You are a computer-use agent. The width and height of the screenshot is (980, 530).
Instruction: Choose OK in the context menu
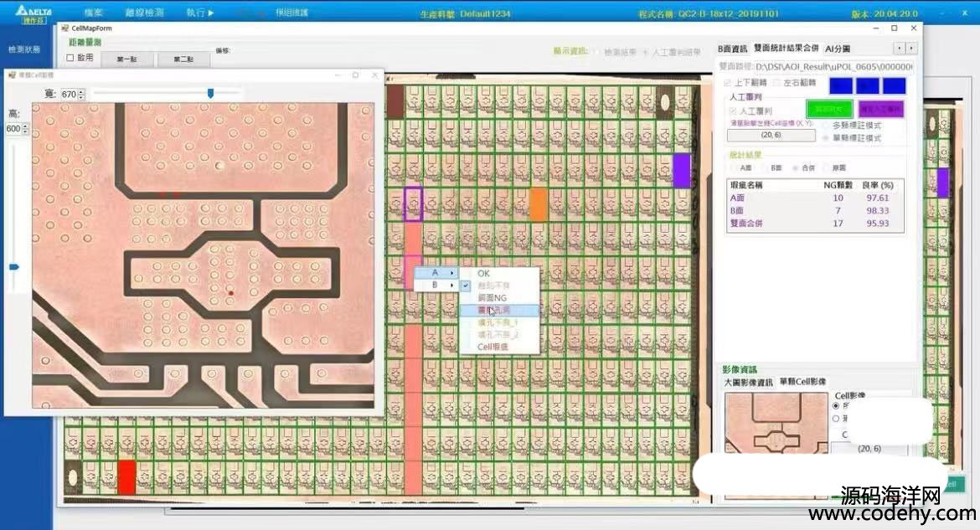tap(499, 273)
